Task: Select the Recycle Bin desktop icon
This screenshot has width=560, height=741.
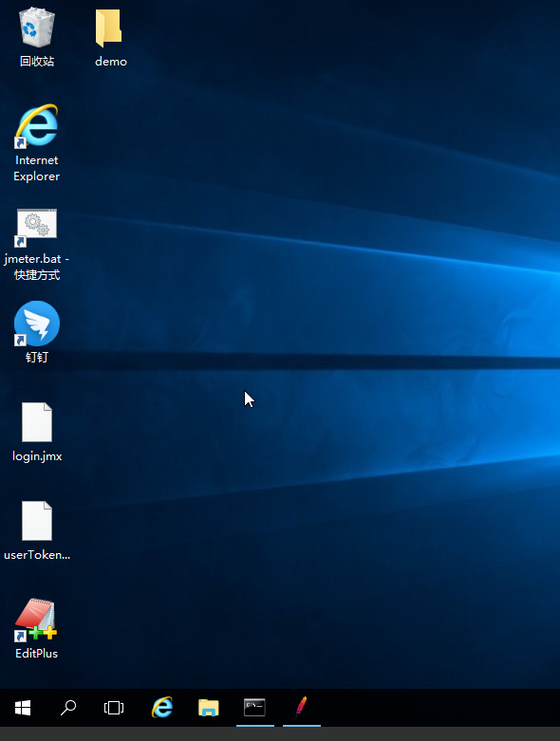Action: click(37, 28)
